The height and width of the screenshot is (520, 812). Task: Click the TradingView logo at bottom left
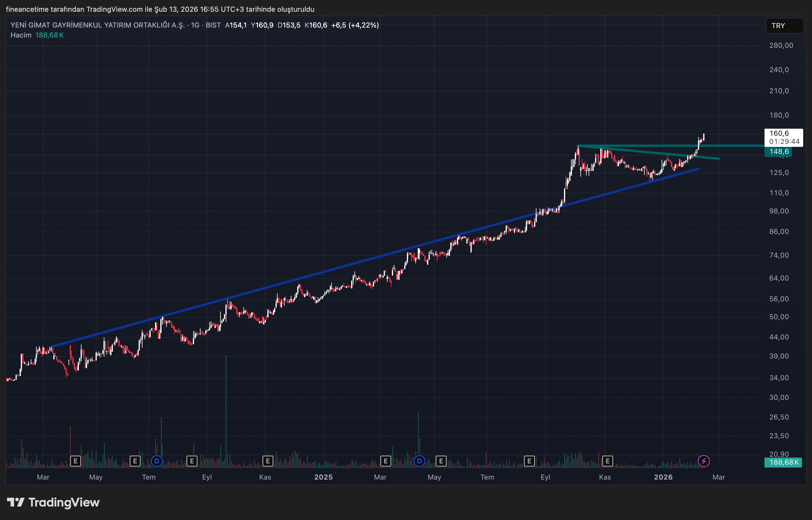coord(53,502)
